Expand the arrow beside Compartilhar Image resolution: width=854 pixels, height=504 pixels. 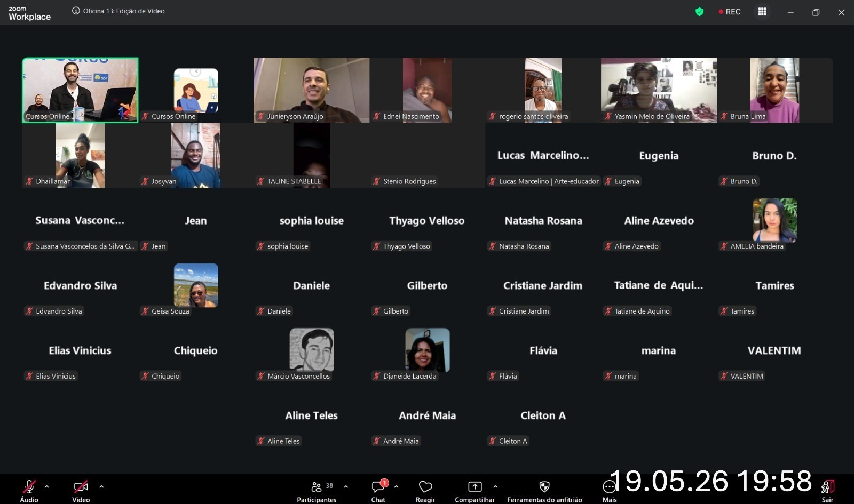click(495, 486)
